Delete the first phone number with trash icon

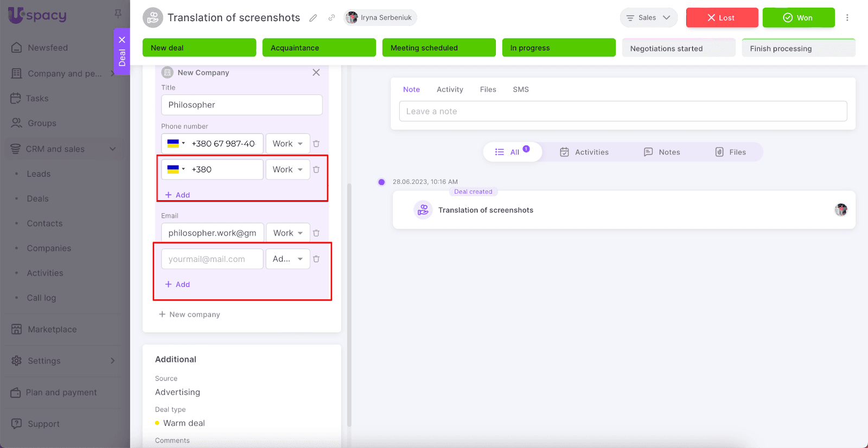(x=316, y=144)
